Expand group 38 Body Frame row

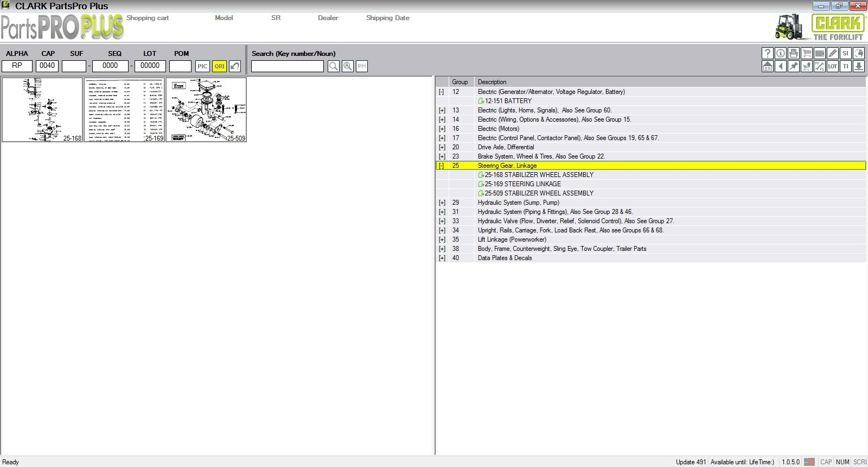click(x=442, y=249)
